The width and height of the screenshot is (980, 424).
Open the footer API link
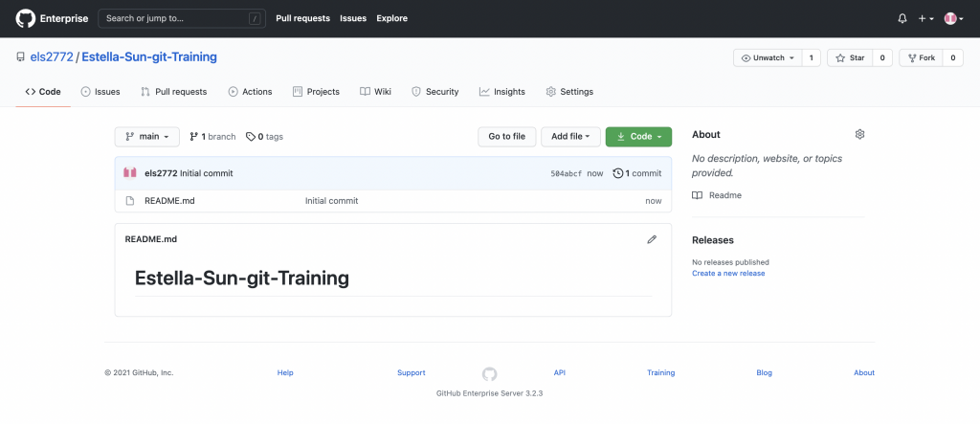click(x=559, y=372)
